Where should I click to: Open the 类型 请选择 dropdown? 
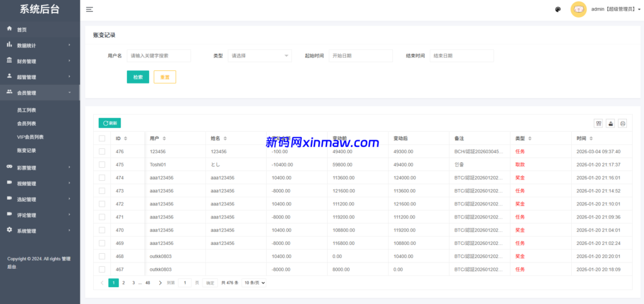click(260, 56)
